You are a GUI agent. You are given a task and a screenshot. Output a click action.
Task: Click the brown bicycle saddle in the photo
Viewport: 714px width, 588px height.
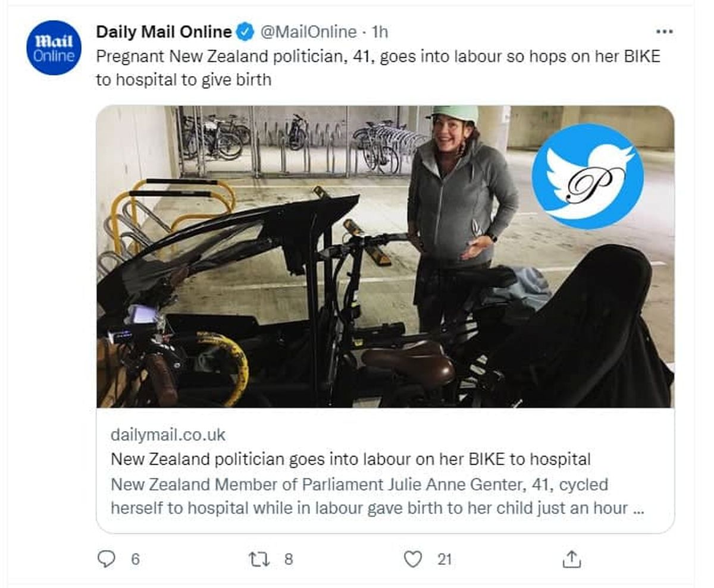click(409, 361)
